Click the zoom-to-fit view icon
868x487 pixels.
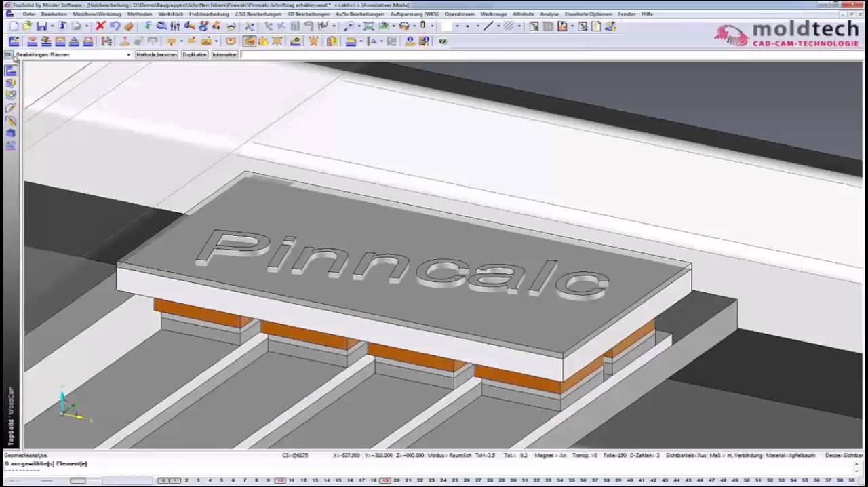(368, 26)
